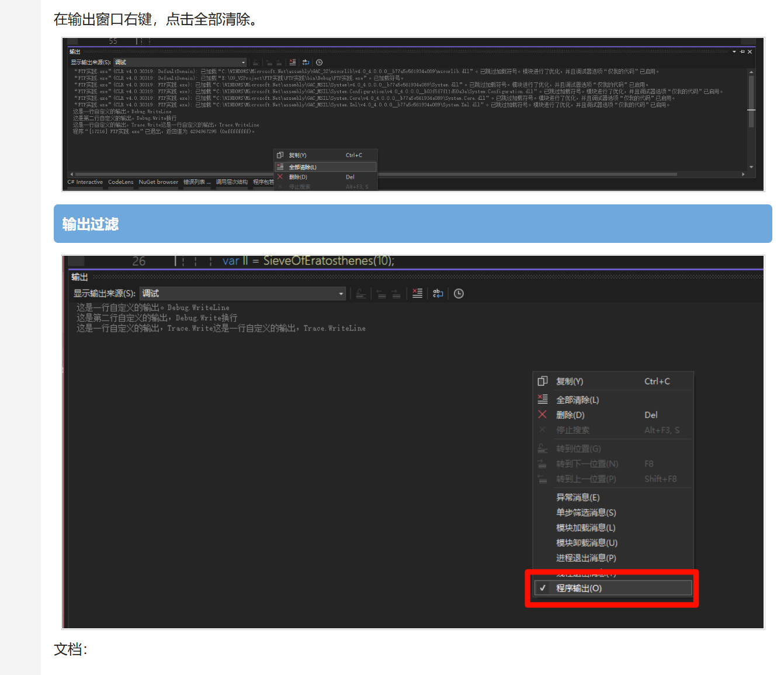Select the Clear All icon in the output toolbar
This screenshot has width=784, height=675.
(417, 293)
